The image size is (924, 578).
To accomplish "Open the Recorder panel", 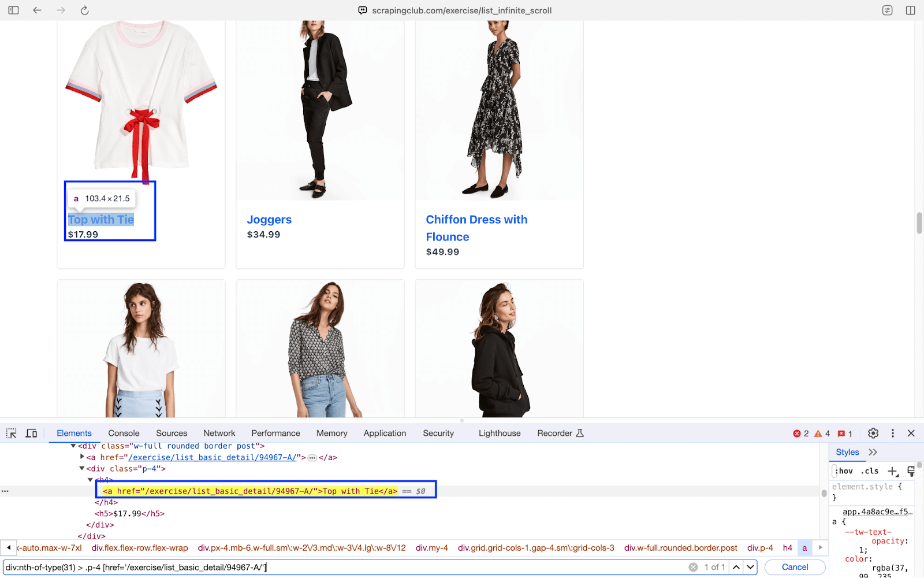I will (x=561, y=433).
